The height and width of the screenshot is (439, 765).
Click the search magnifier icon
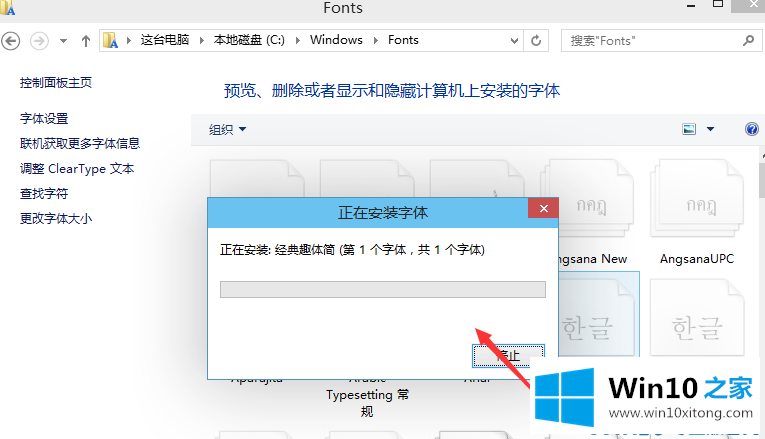[x=749, y=40]
